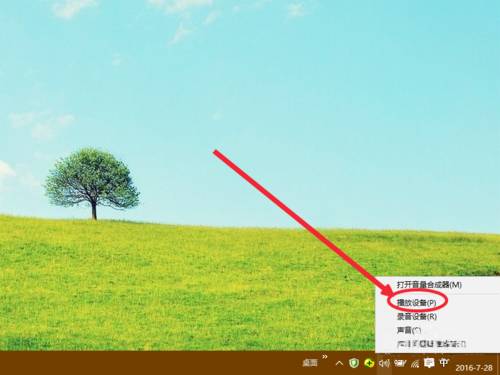
Task: Open the green shield security tray icon
Action: [354, 363]
